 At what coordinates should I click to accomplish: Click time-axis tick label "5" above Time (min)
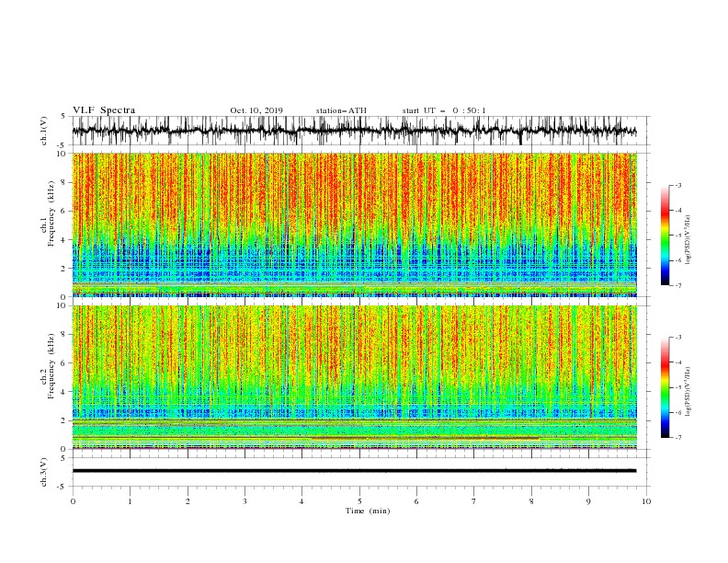coord(359,501)
